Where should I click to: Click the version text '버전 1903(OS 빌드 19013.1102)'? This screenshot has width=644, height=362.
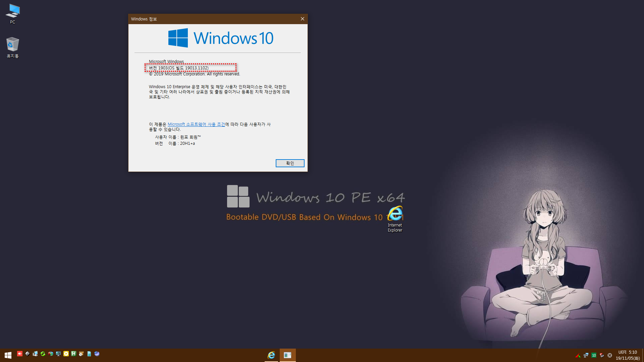click(x=179, y=68)
